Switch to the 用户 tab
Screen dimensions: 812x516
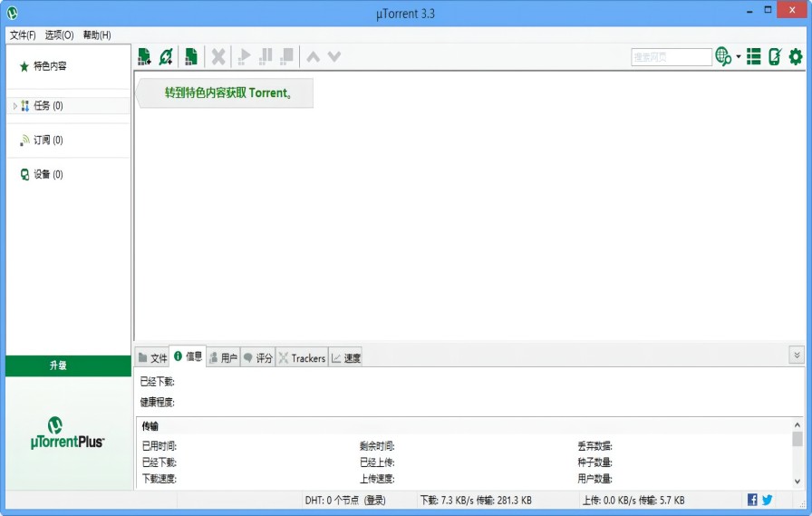pos(223,357)
